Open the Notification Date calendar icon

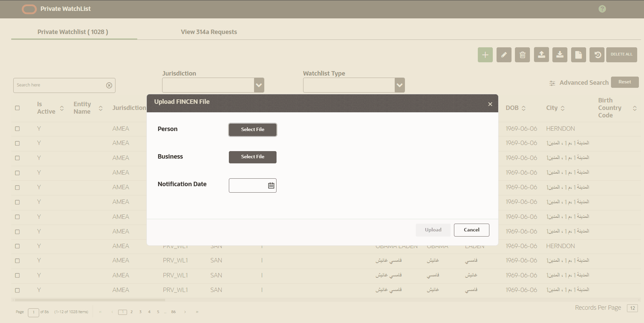click(271, 185)
